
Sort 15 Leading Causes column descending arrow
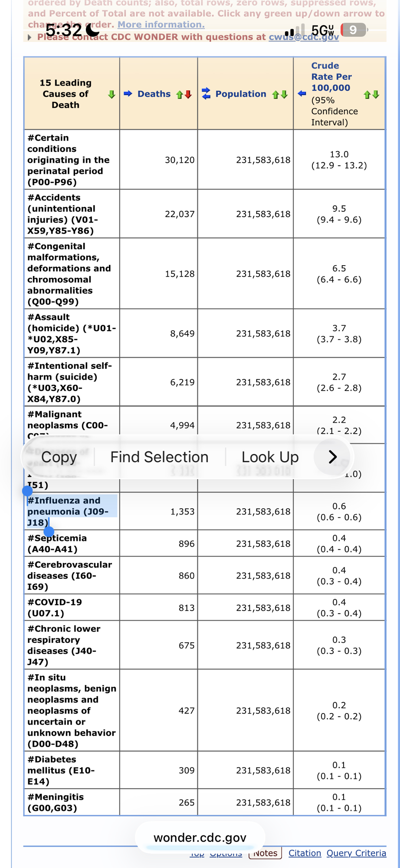(x=111, y=94)
